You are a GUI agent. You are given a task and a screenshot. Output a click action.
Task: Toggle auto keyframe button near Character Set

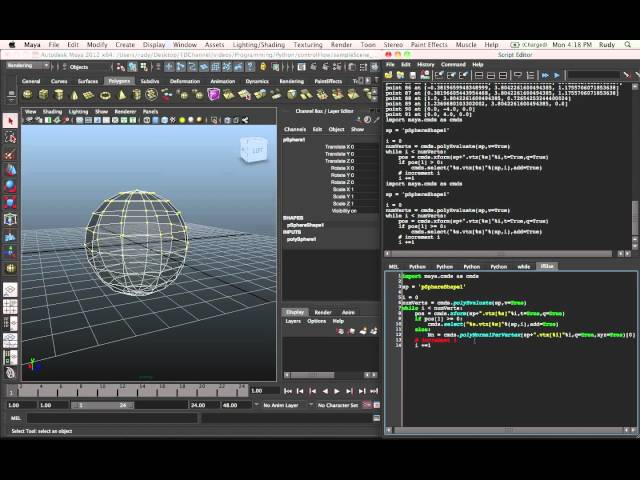(x=367, y=405)
